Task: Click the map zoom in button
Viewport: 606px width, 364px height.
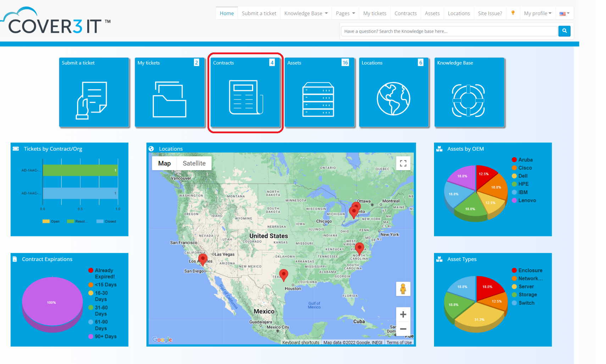Action: pyautogui.click(x=403, y=314)
